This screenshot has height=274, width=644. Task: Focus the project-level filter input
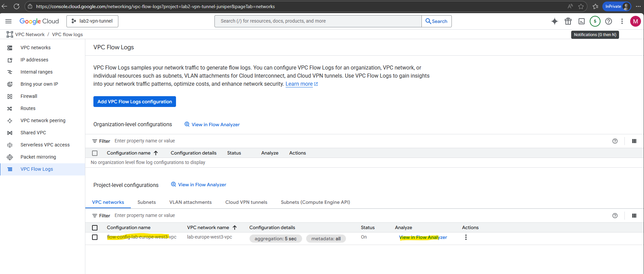361,216
